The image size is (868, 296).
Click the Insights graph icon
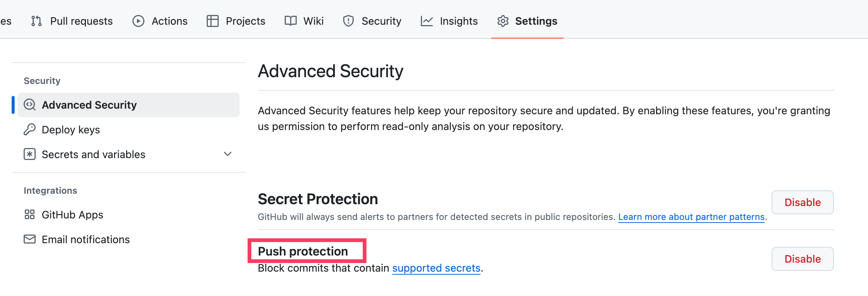427,21
